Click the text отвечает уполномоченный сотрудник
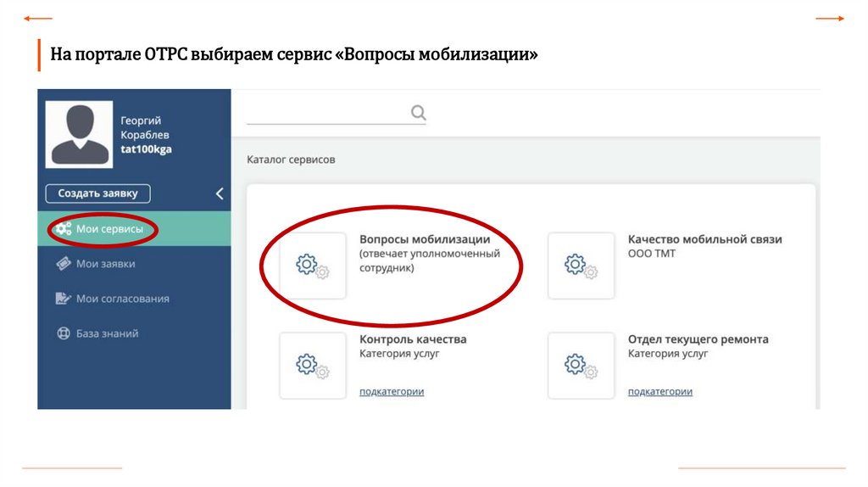The width and height of the screenshot is (868, 487). point(430,260)
